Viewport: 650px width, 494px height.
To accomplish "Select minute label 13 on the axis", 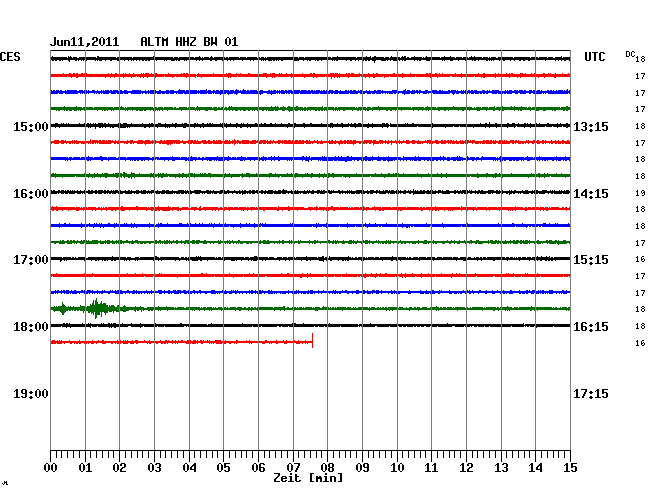I will point(501,468).
